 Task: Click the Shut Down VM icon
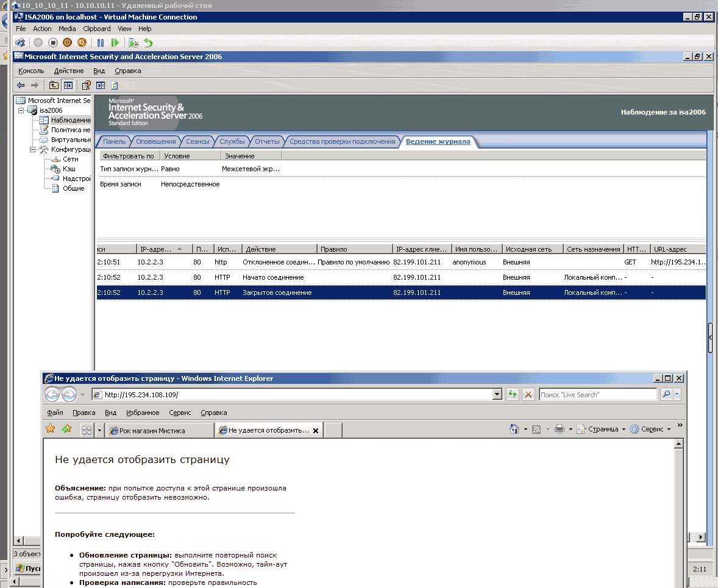67,43
